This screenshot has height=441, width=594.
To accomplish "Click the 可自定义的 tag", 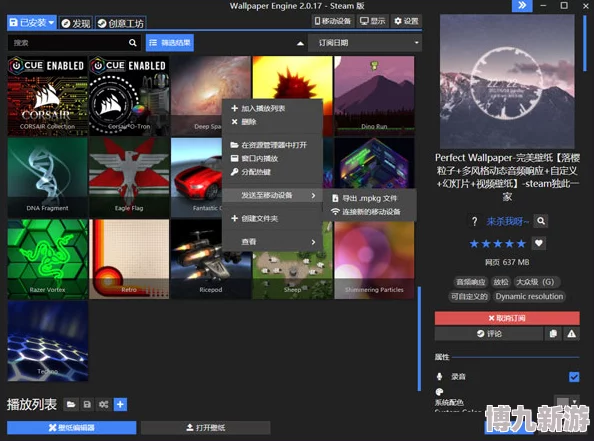I will pyautogui.click(x=469, y=296).
